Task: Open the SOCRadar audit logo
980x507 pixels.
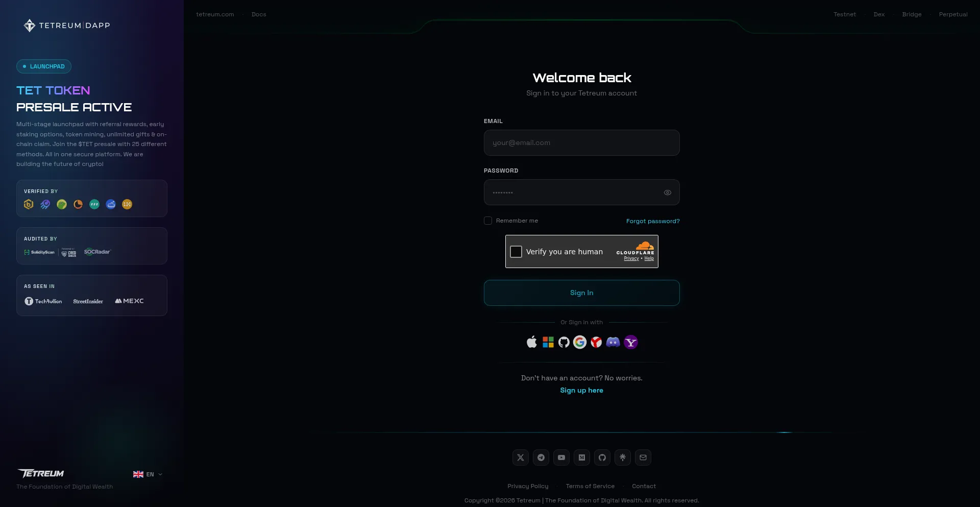Action: [x=97, y=252]
